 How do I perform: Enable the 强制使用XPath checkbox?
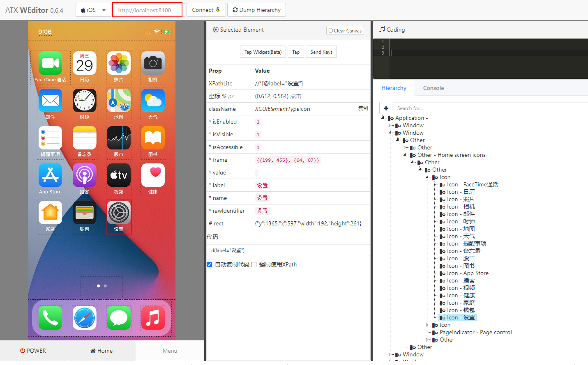[x=254, y=264]
